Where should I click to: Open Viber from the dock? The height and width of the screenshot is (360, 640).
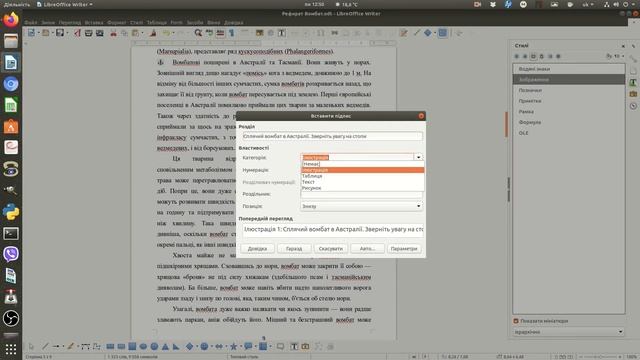tap(11, 254)
